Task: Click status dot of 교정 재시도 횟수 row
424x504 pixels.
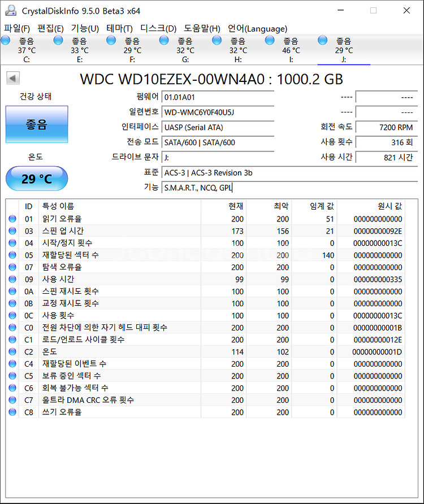Action: pyautogui.click(x=12, y=303)
